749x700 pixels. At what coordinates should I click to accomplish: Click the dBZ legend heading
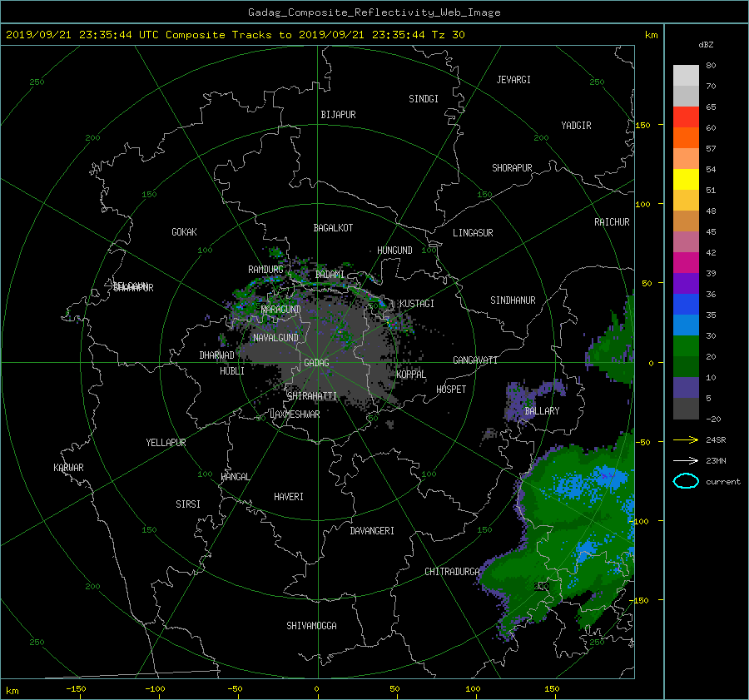(x=706, y=45)
